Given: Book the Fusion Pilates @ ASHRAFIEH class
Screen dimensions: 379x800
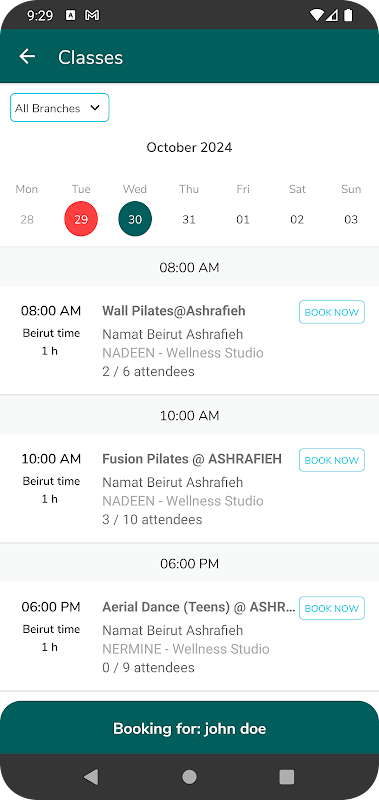Looking at the screenshot, I should [x=332, y=460].
